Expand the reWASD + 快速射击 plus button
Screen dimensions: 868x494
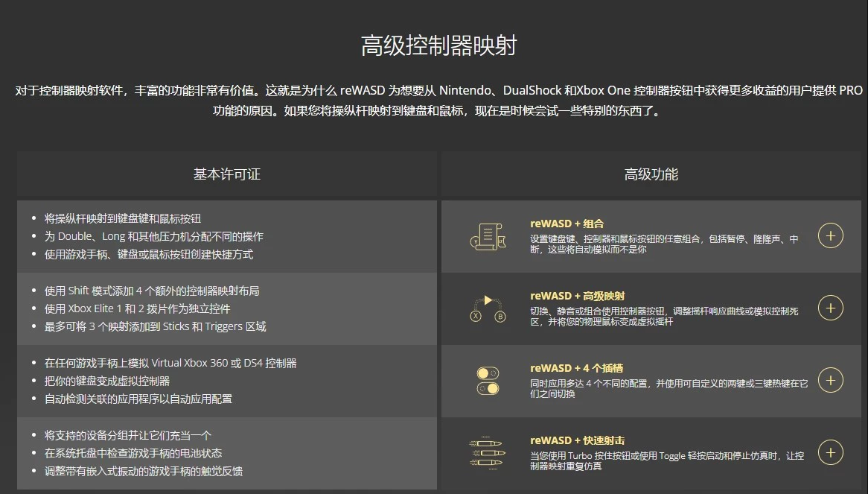830,452
